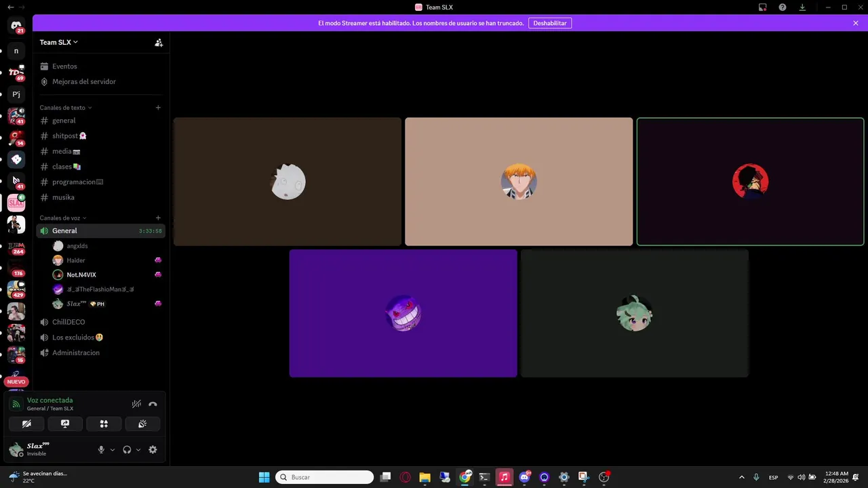The height and width of the screenshot is (488, 868).
Task: Expand headphone output options arrow
Action: tap(138, 449)
